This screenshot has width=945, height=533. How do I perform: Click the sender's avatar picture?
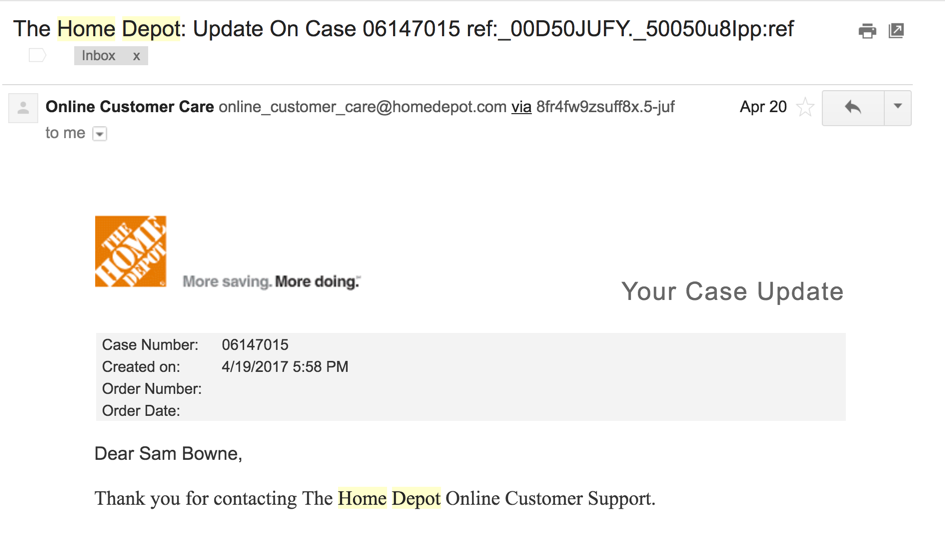point(23,108)
